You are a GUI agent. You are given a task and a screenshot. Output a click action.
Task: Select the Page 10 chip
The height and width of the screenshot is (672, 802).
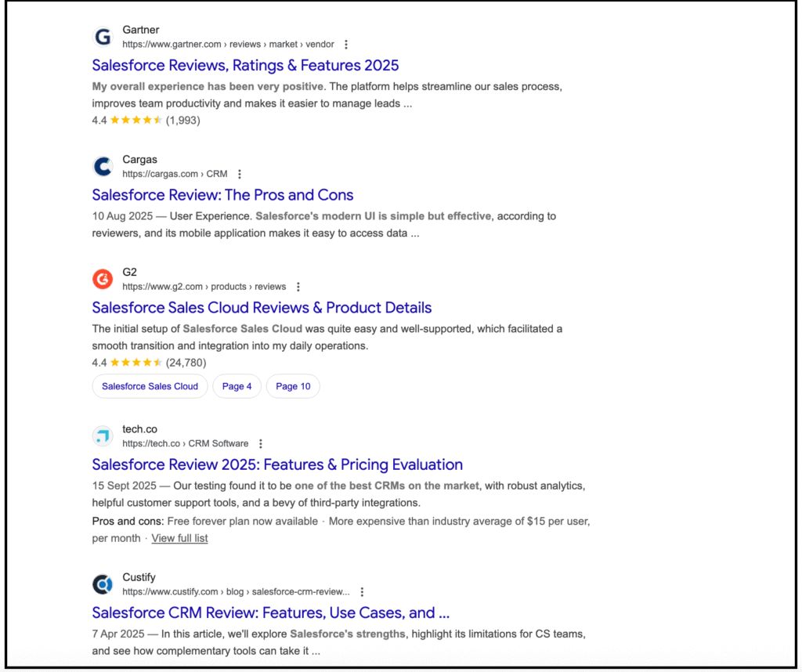(x=293, y=386)
